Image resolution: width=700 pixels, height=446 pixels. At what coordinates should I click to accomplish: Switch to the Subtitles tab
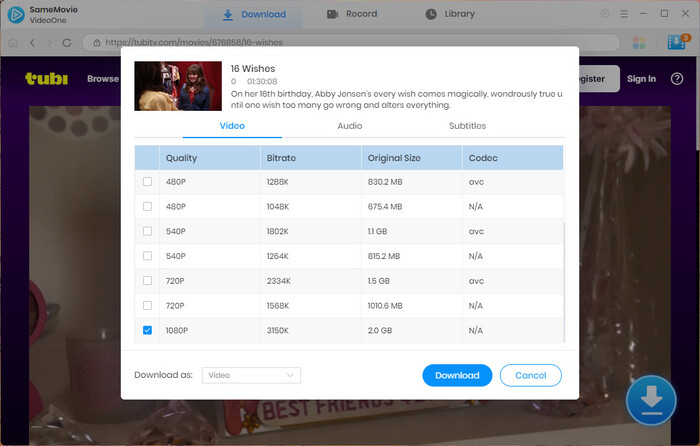[x=467, y=126]
